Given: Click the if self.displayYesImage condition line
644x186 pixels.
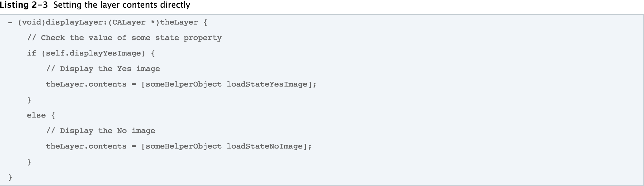Looking at the screenshot, I should coord(91,54).
